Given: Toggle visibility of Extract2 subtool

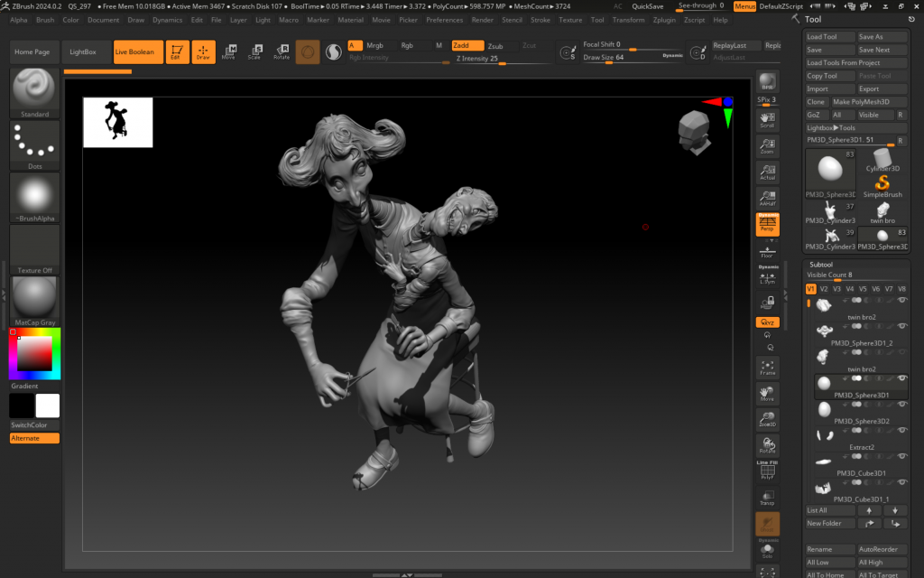Looking at the screenshot, I should tap(901, 430).
